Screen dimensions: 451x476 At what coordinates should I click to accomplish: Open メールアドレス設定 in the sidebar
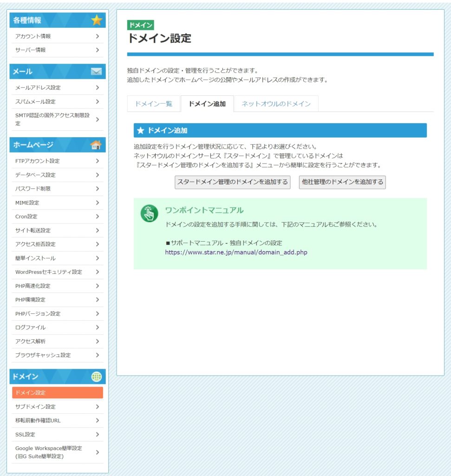tap(38, 87)
